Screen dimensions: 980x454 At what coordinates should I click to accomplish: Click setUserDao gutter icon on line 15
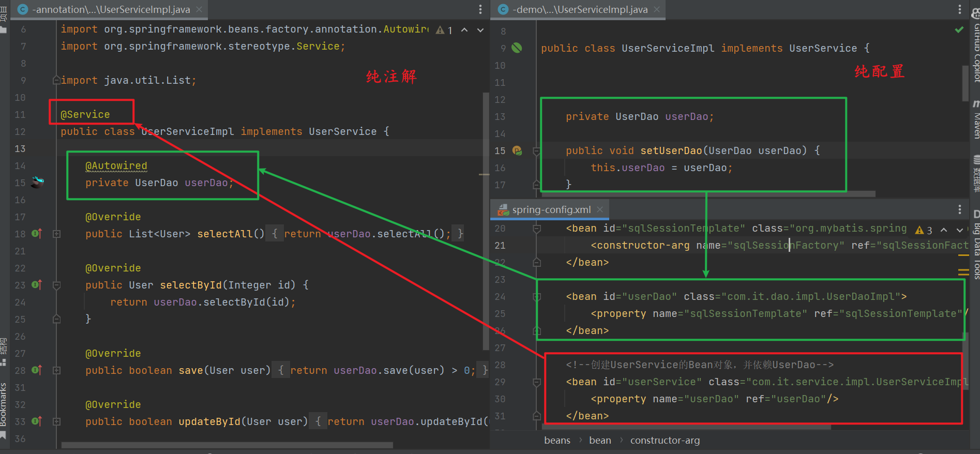(517, 150)
